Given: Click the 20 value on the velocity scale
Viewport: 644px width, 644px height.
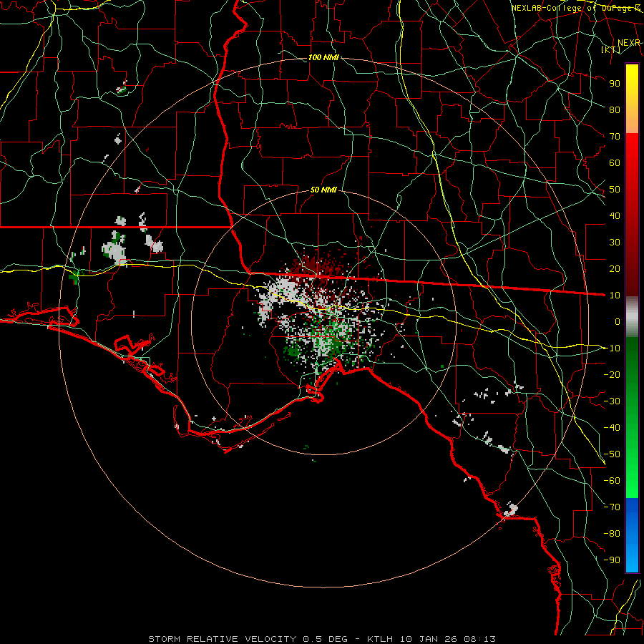Looking at the screenshot, I should [x=615, y=269].
